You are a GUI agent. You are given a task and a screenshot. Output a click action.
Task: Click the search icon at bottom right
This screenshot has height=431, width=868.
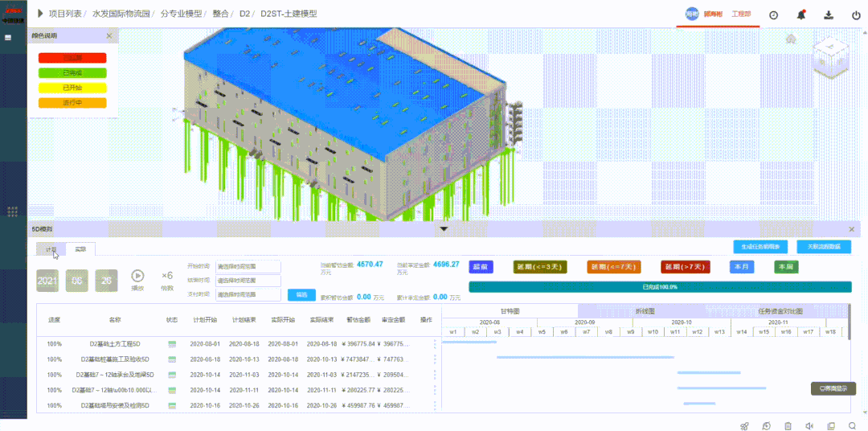pyautogui.click(x=853, y=425)
